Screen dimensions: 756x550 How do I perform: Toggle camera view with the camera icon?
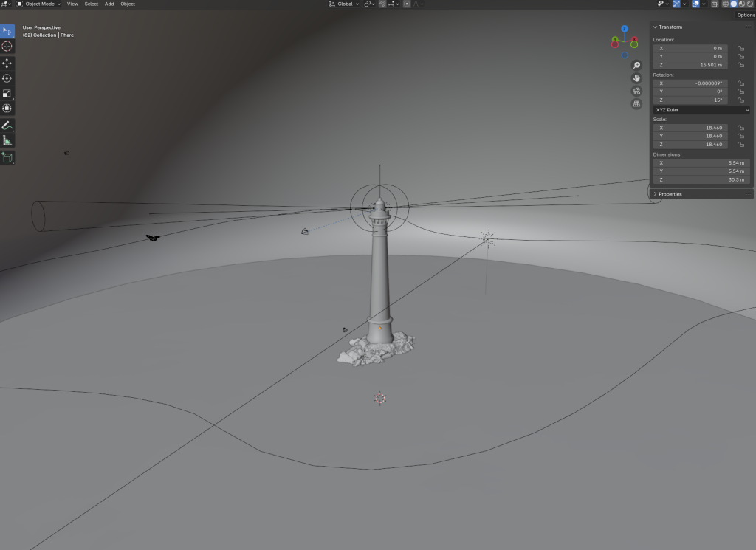click(x=636, y=92)
